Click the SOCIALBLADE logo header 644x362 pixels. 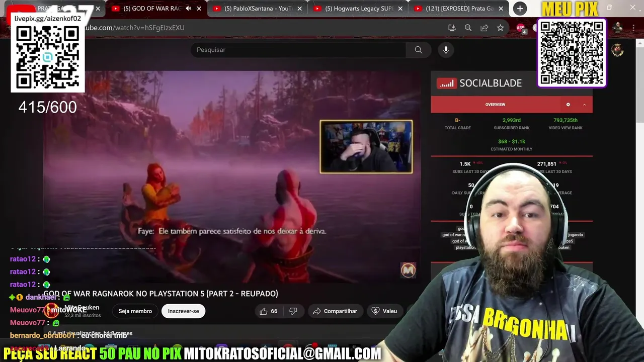pos(479,83)
